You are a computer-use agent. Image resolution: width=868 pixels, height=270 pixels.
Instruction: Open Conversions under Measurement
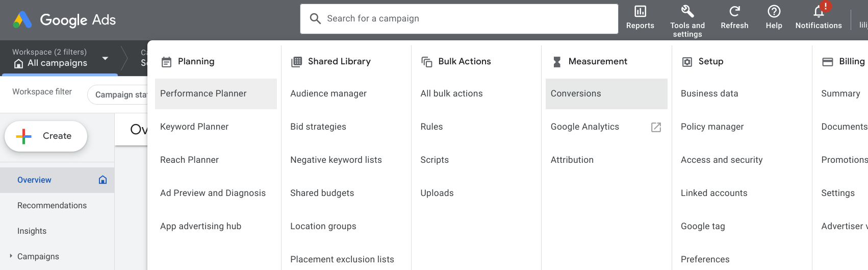576,93
